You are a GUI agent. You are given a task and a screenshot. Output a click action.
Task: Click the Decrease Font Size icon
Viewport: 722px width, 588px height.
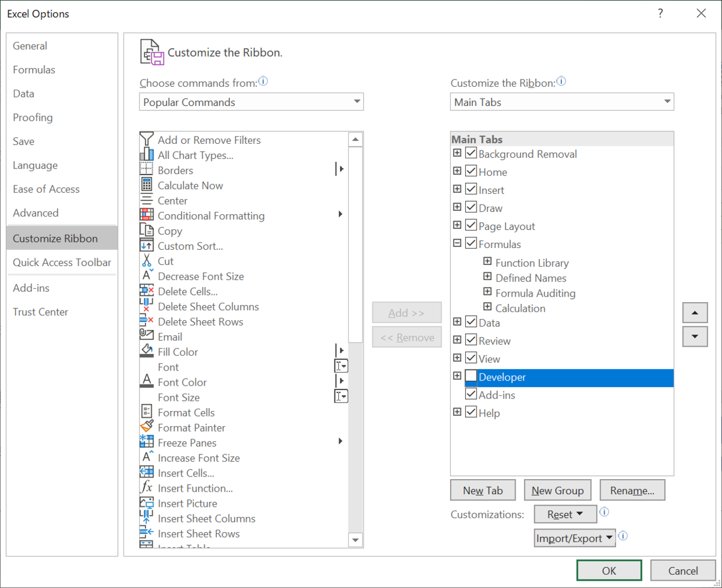click(147, 276)
